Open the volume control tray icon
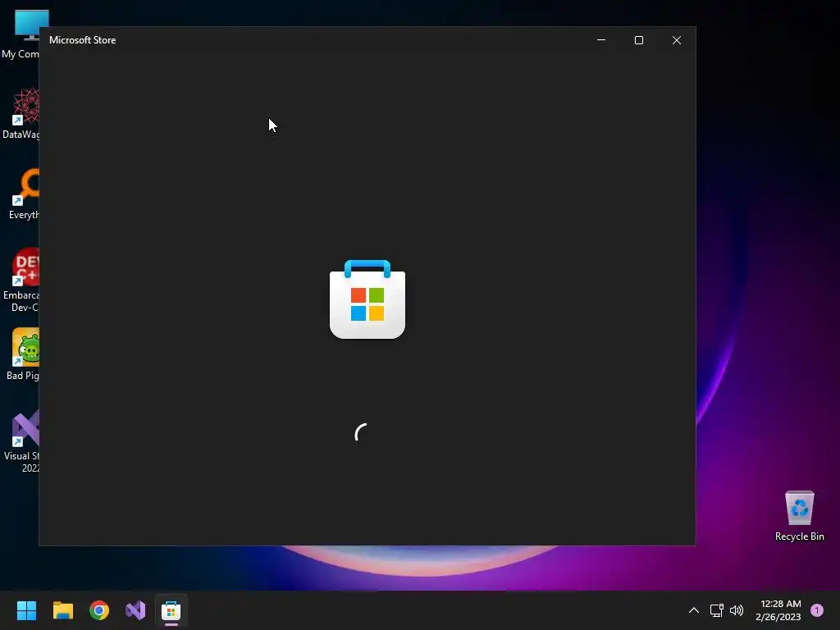 pos(737,610)
